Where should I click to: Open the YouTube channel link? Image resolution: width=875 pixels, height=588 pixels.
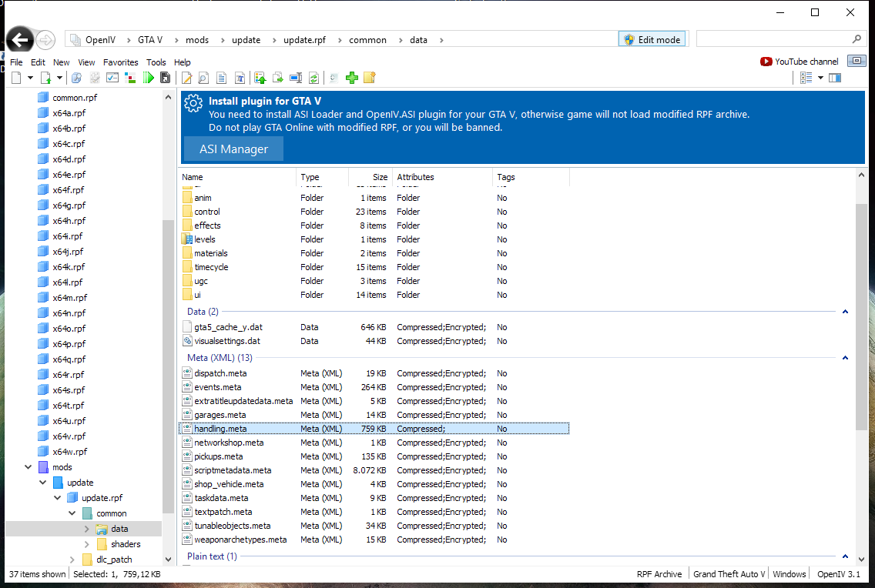pyautogui.click(x=799, y=62)
